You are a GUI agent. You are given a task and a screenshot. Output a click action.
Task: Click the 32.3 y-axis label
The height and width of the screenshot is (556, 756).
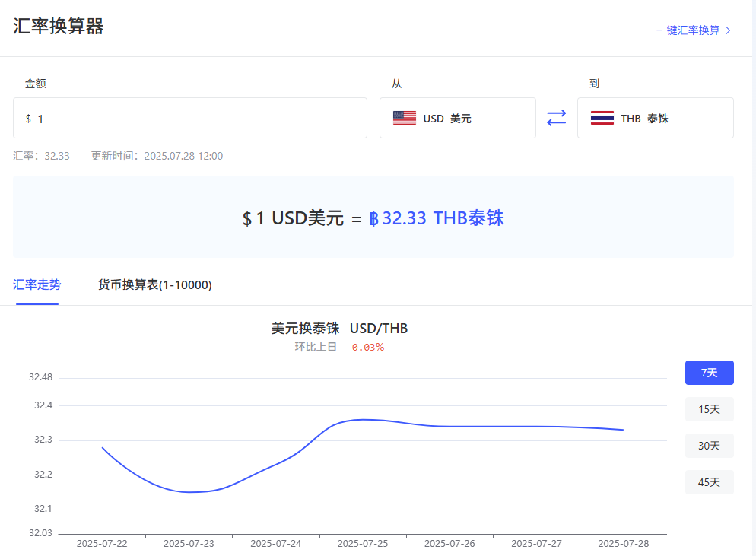43,440
